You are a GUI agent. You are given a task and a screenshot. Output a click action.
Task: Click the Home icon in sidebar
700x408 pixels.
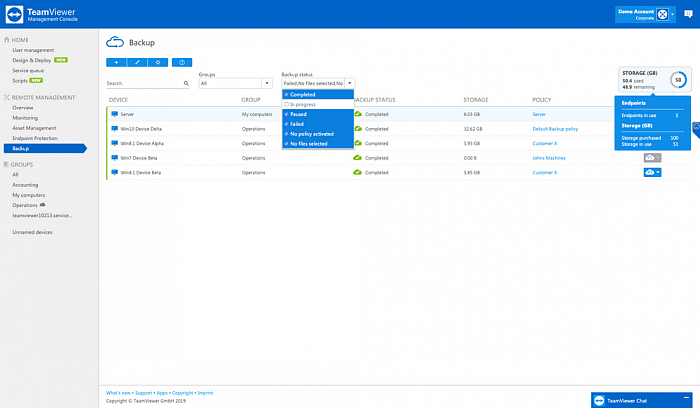(x=7, y=40)
